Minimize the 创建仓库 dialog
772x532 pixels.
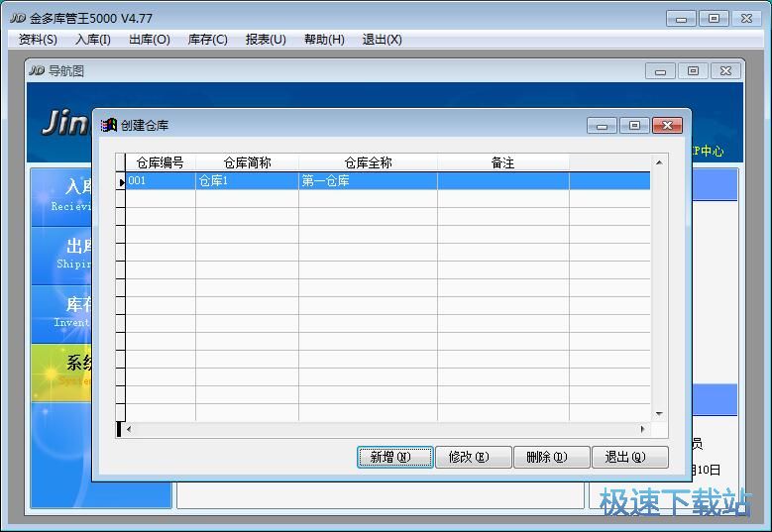pyautogui.click(x=603, y=126)
